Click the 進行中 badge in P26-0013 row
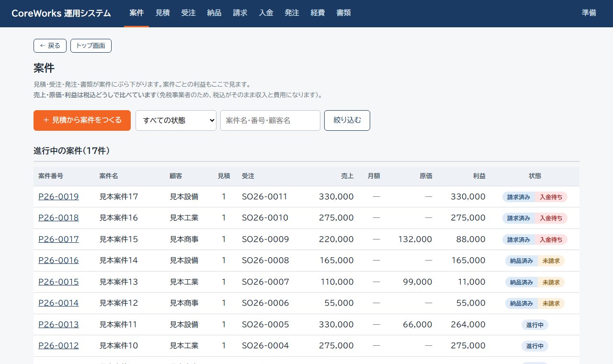613x364 pixels. pos(535,325)
